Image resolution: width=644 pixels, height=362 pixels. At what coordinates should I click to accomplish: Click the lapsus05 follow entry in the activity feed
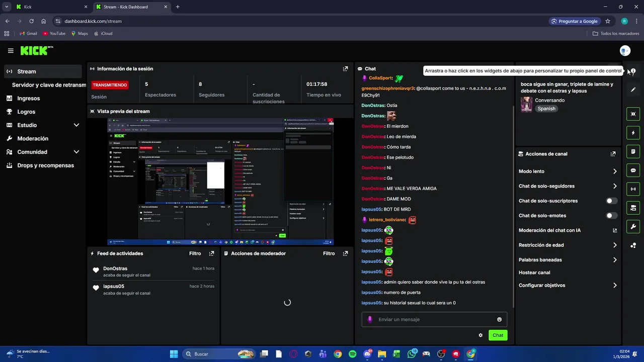point(153,290)
